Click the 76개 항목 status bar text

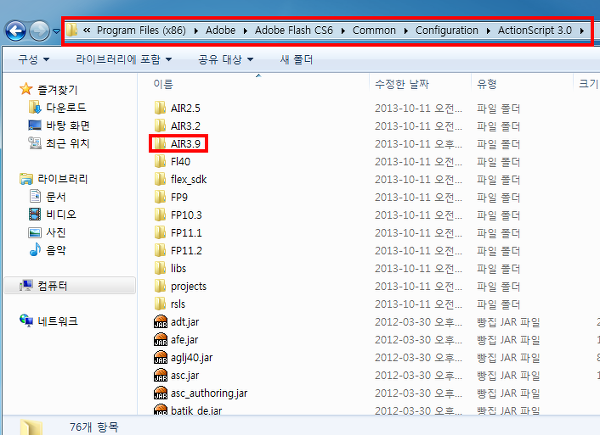click(94, 427)
